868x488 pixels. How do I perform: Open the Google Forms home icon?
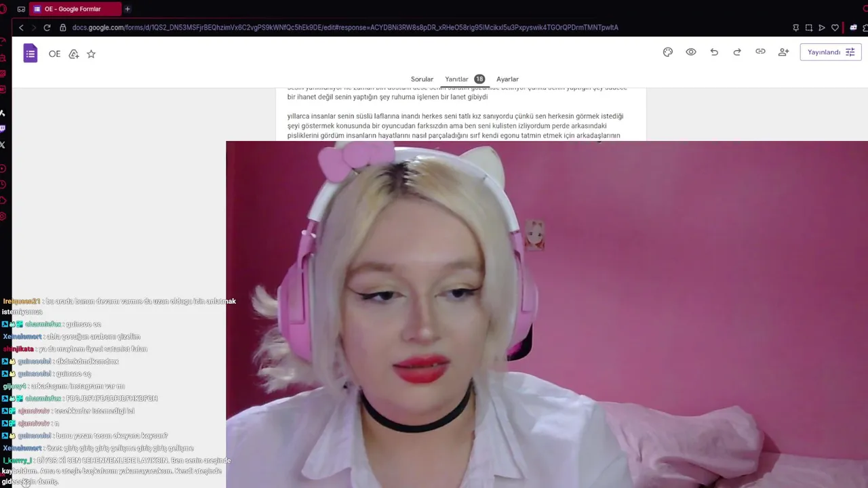(x=30, y=54)
